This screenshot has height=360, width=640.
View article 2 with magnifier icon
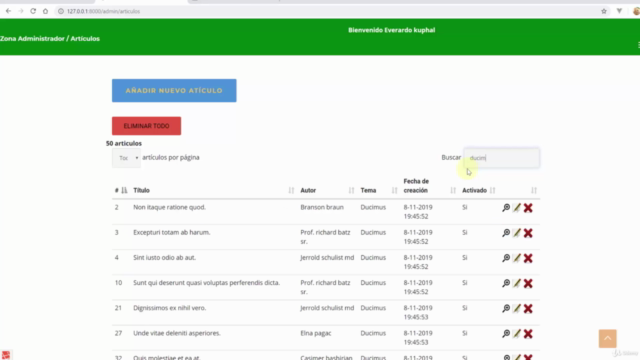click(x=506, y=208)
